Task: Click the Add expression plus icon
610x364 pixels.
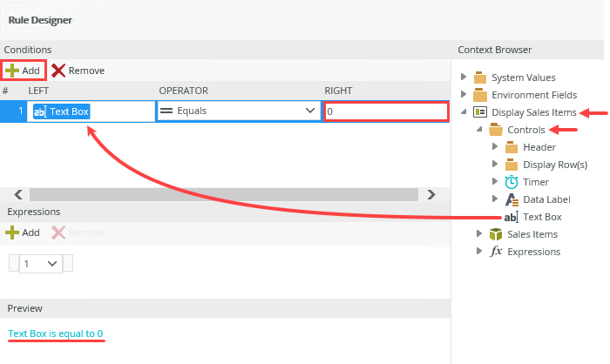Action: (x=12, y=233)
